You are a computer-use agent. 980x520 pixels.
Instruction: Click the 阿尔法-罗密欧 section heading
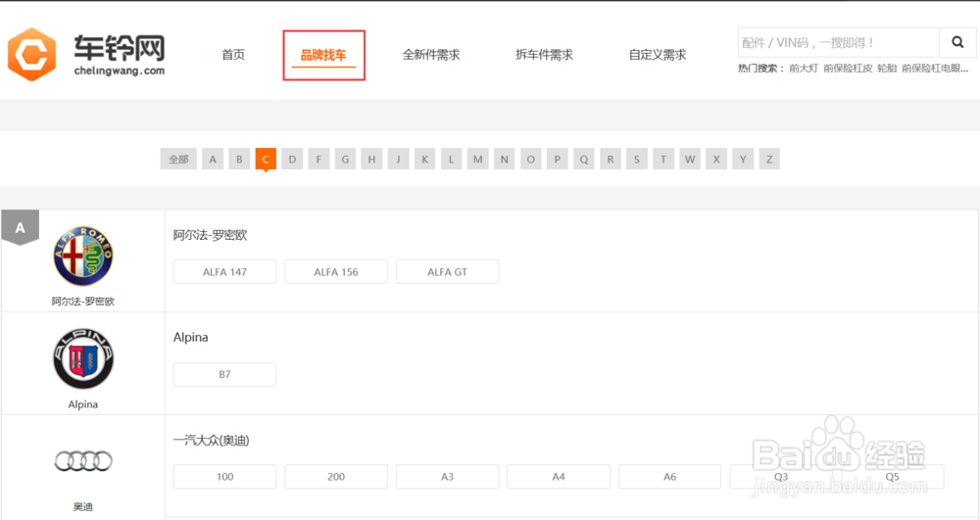point(210,235)
